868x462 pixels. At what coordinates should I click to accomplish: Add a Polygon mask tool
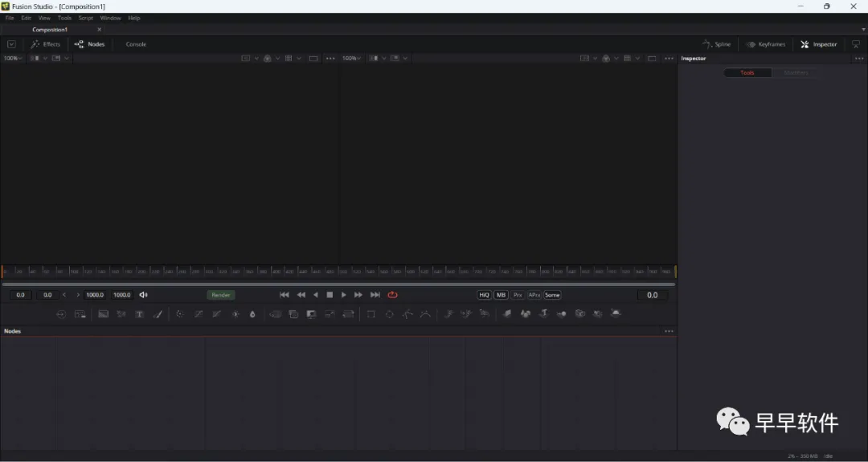[x=407, y=313]
